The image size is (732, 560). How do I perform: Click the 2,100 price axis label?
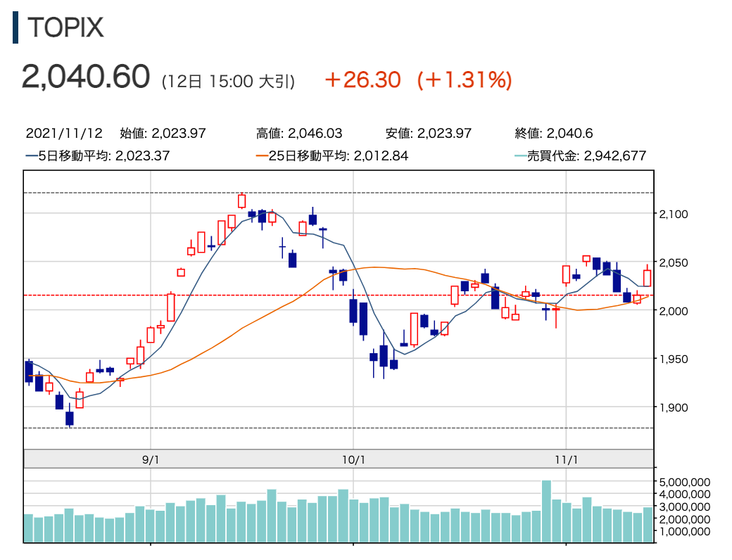pos(673,214)
